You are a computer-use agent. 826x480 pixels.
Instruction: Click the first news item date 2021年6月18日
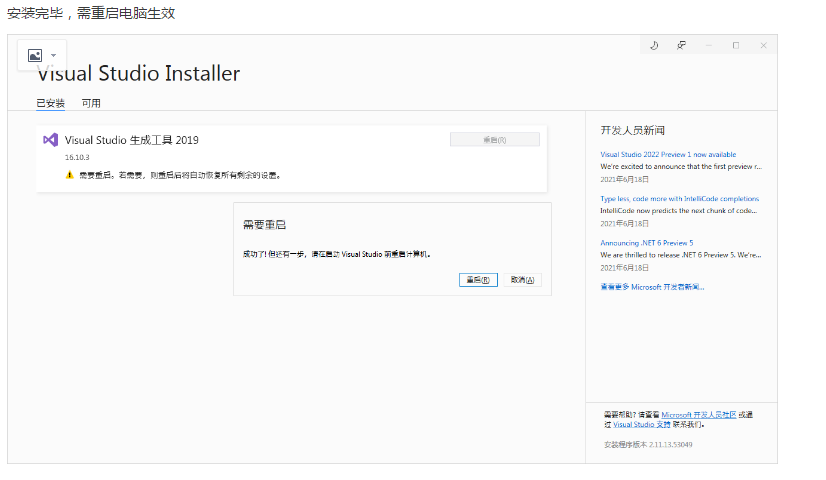click(x=624, y=180)
